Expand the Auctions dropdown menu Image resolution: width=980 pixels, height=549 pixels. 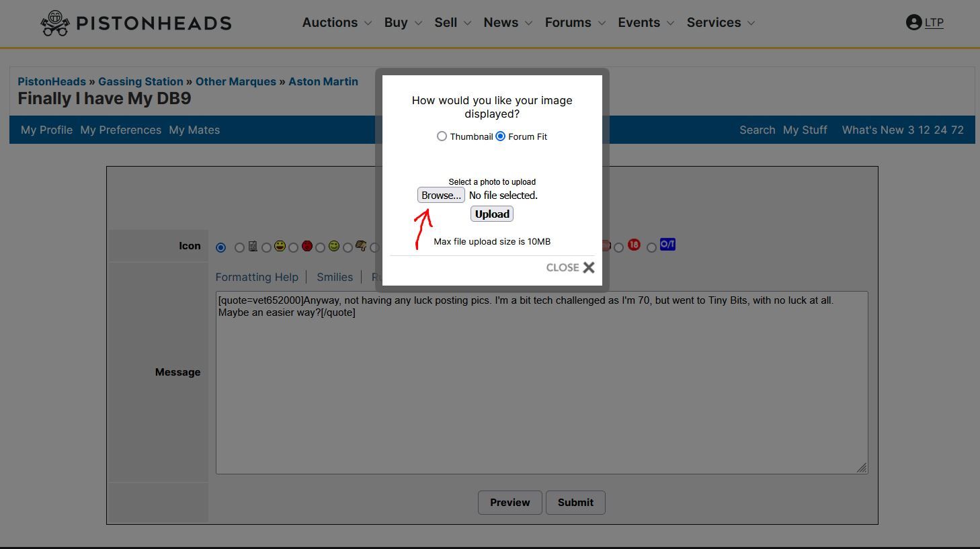(x=337, y=23)
